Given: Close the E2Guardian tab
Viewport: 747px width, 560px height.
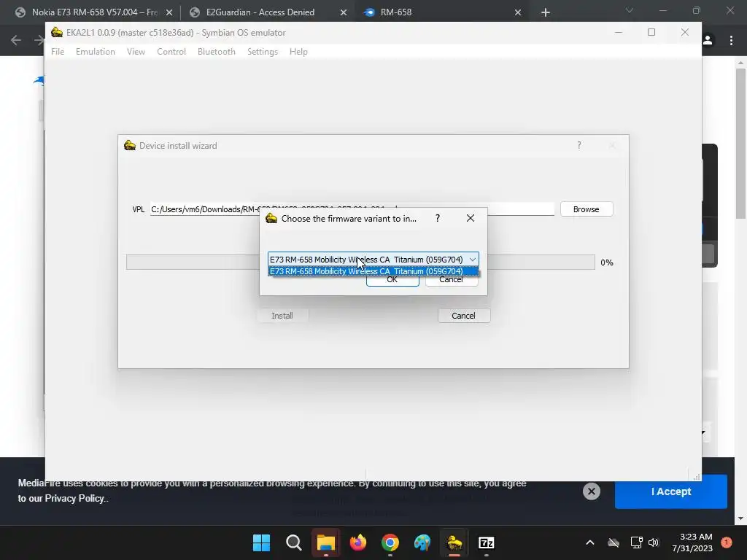Looking at the screenshot, I should (x=344, y=12).
